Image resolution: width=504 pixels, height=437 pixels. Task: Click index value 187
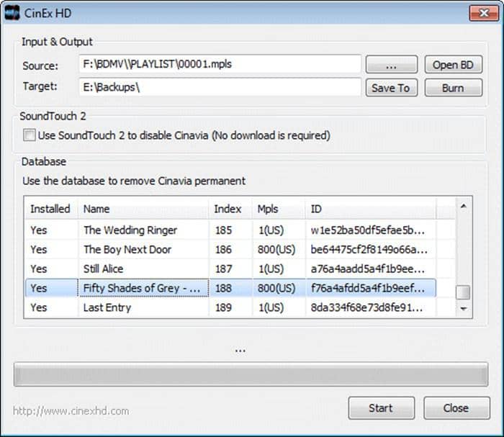click(x=223, y=269)
